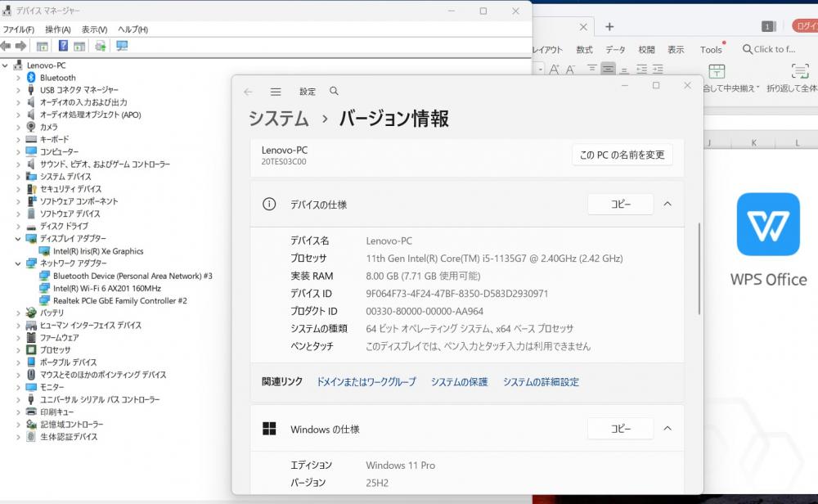This screenshot has height=504, width=818.
Task: Open the 操作(A) menu in Device Manager
Action: click(57, 29)
